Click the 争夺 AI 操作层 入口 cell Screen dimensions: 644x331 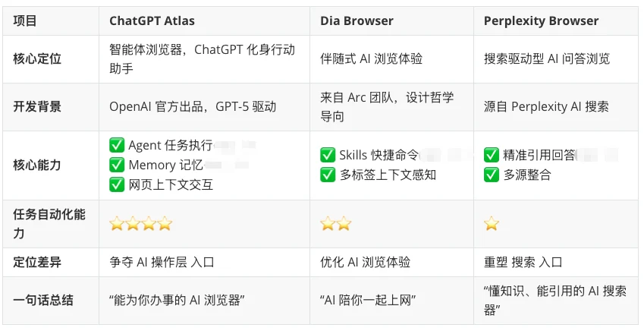(x=162, y=262)
